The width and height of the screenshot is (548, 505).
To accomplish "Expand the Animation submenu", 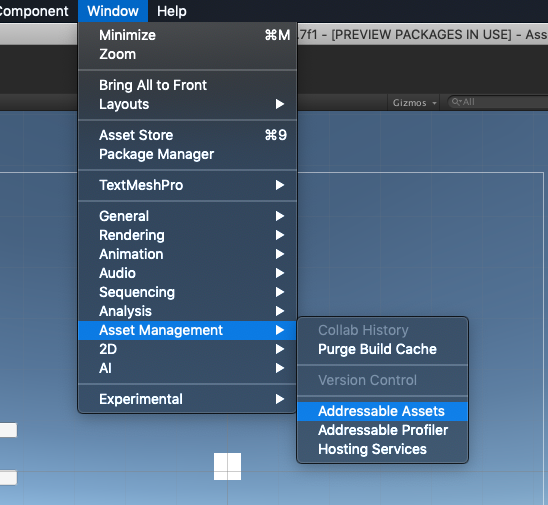I will pos(187,254).
